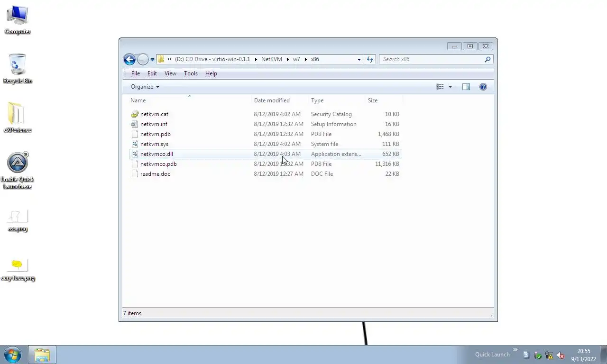
Task: Click the netkvm.cat file name
Action: (154, 114)
